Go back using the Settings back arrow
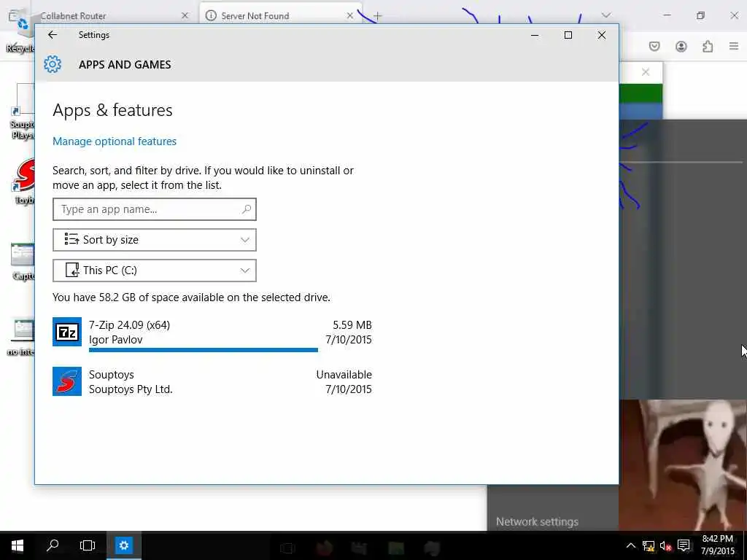The width and height of the screenshot is (747, 560). pyautogui.click(x=53, y=35)
